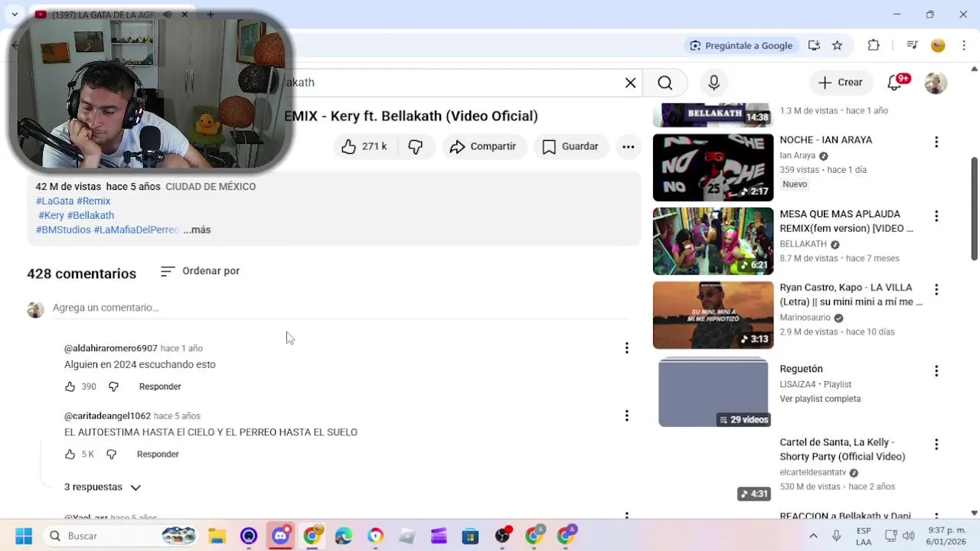Screen dimensions: 980x551
Task: Click the taskbar Buscar search box
Action: pos(119,536)
